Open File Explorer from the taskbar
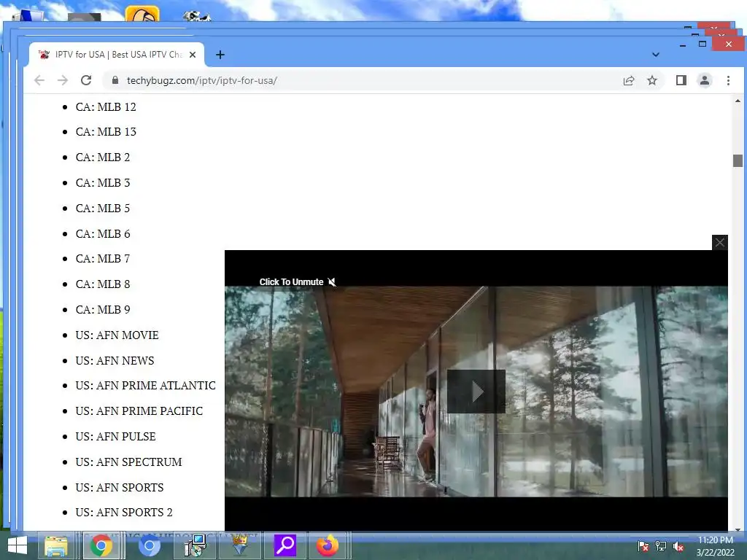This screenshot has width=747, height=560. (56, 545)
